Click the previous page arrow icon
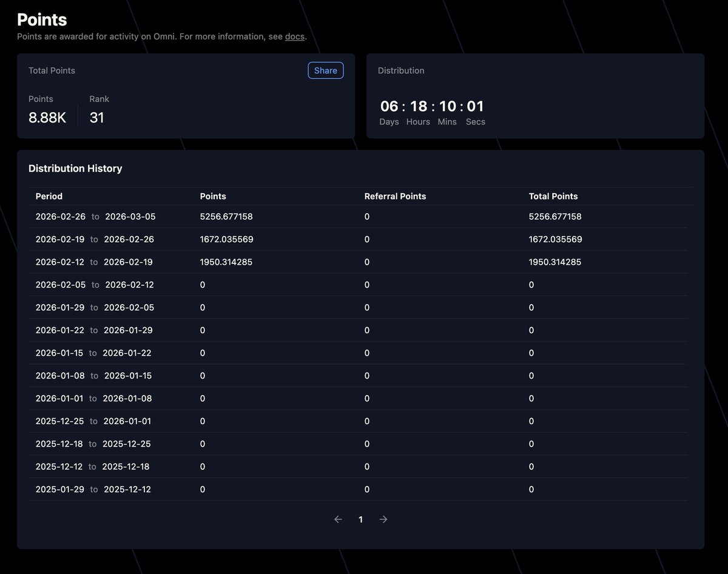 coord(338,519)
